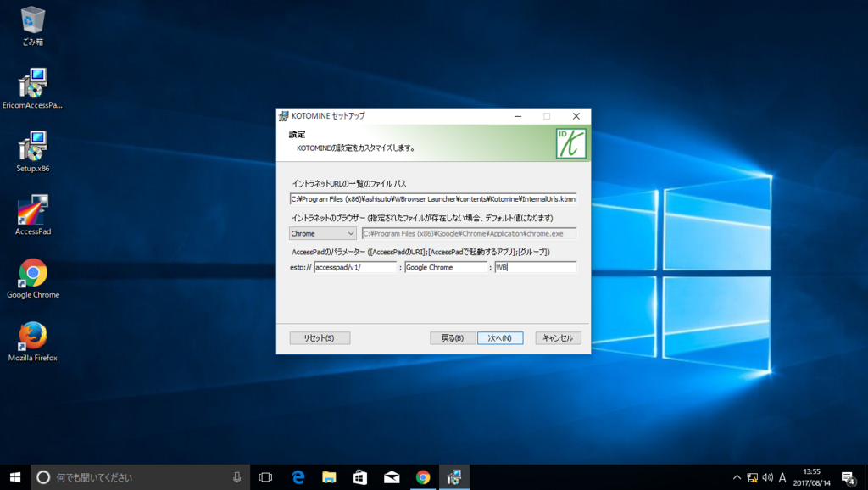Select the Mozilla Firefox desktop shortcut
Viewport: 868px width, 490px height.
33,341
